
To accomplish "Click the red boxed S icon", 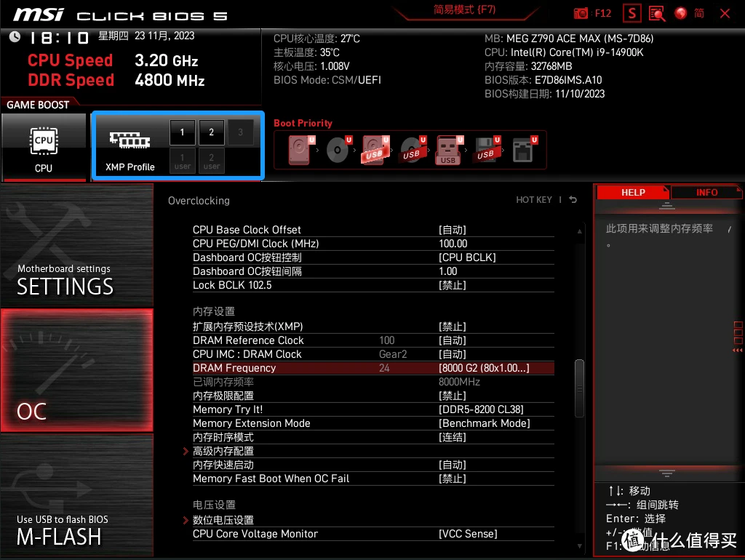I will click(x=632, y=13).
